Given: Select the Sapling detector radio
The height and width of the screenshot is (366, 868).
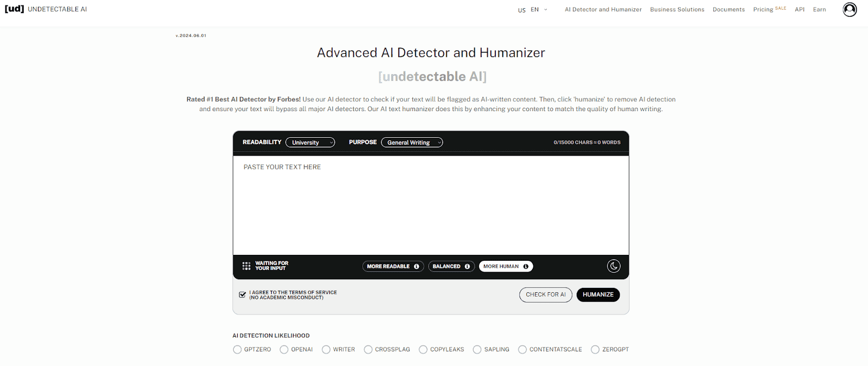Looking at the screenshot, I should 477,350.
